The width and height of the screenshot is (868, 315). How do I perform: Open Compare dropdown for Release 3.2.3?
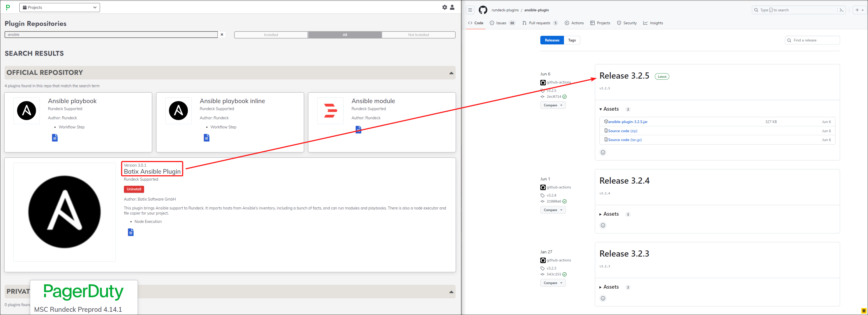click(553, 283)
